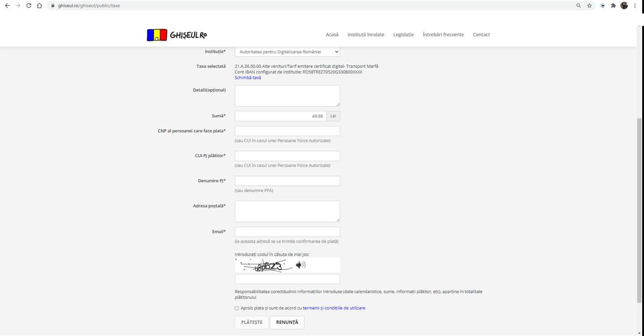644x336 pixels.
Task: Open the Chrome profile avatar
Action: pyautogui.click(x=624, y=6)
